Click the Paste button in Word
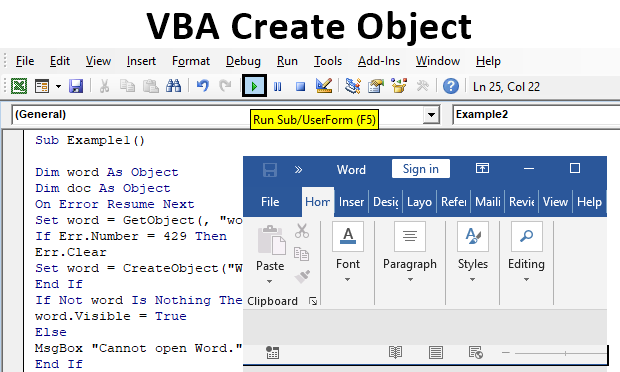Image resolution: width=620 pixels, height=372 pixels. pos(270,254)
